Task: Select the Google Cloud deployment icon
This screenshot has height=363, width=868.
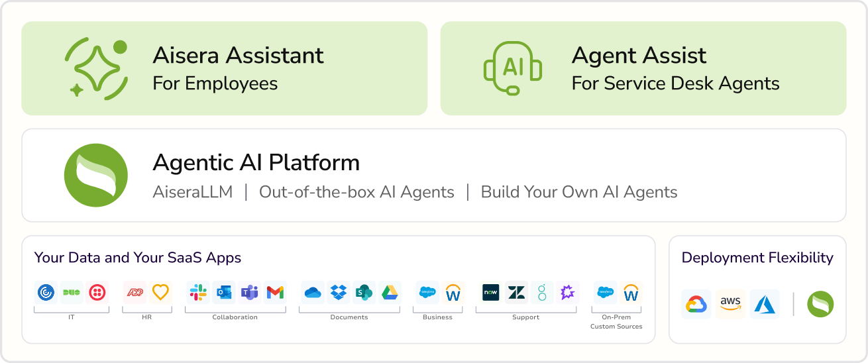Action: coord(696,304)
